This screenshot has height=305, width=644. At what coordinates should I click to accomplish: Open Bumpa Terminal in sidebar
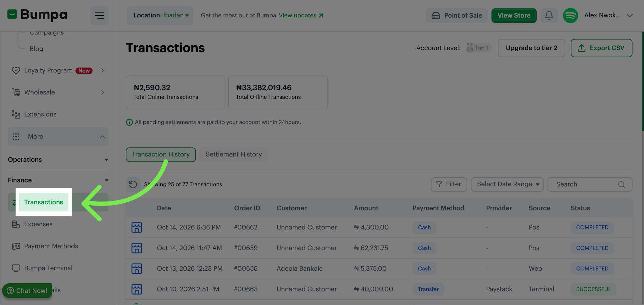(x=58, y=268)
